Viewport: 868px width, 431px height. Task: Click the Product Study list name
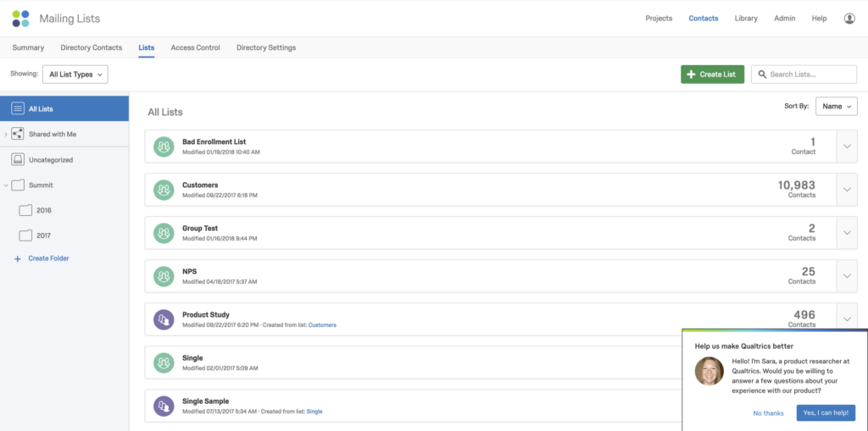(x=206, y=314)
